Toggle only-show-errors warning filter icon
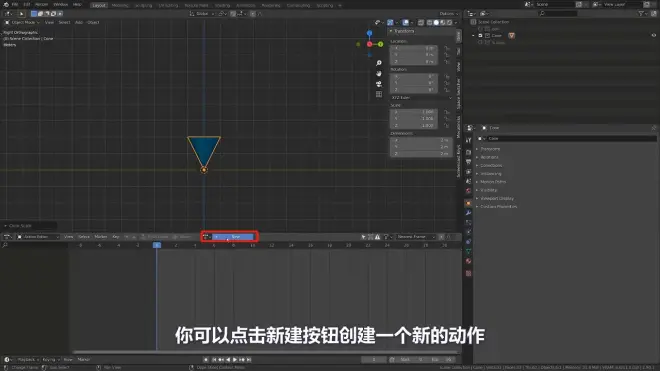Viewport: 660px width, 371px height. pyautogui.click(x=378, y=237)
